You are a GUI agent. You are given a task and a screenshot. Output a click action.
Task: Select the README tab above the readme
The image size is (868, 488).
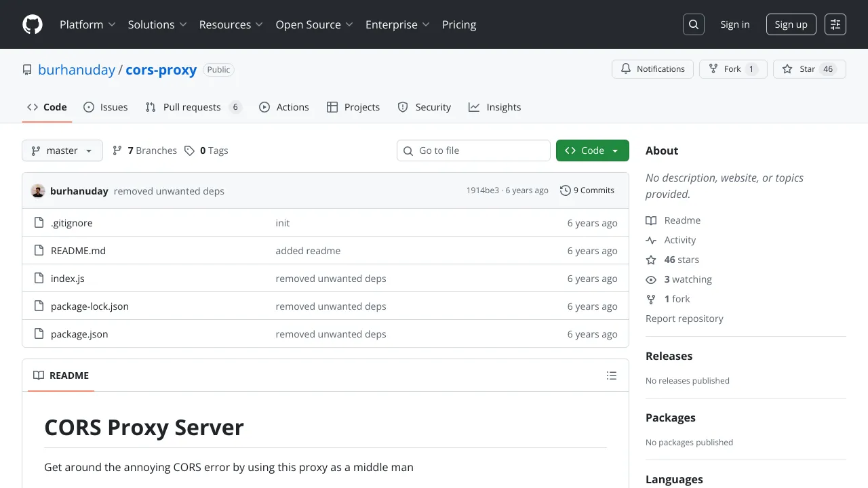[61, 375]
